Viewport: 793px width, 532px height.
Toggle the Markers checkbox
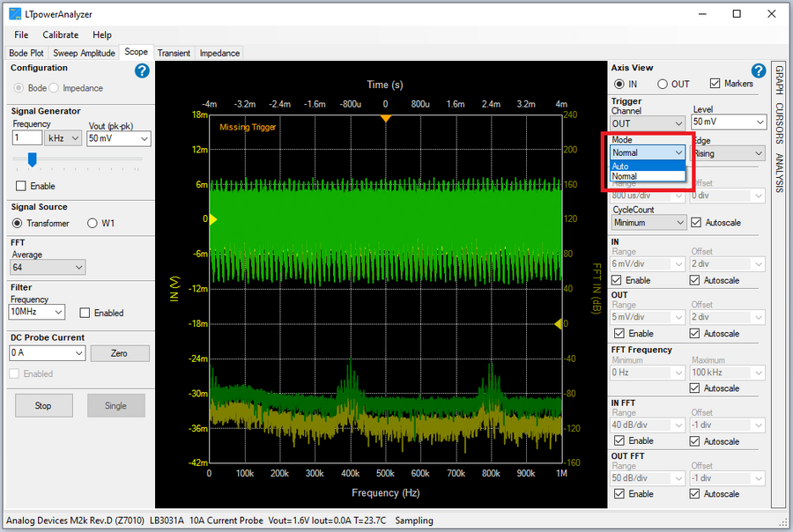pos(715,84)
